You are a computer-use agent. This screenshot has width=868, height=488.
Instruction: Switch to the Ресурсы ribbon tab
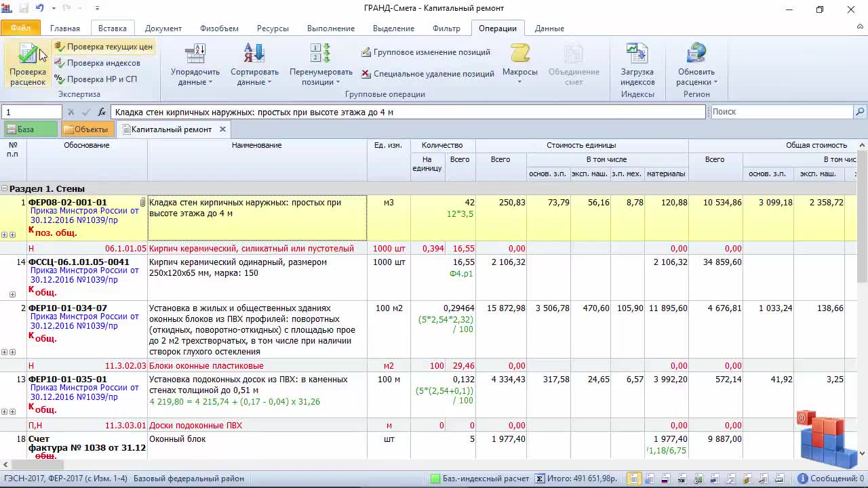click(x=273, y=28)
